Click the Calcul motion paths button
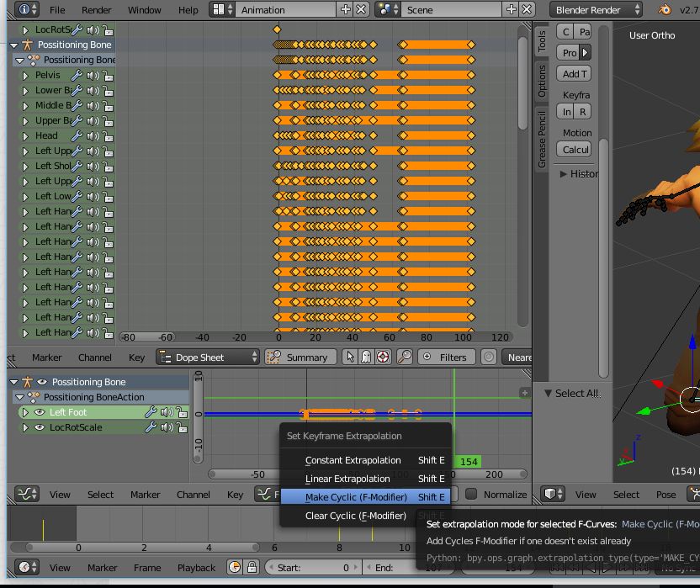 pyautogui.click(x=574, y=150)
